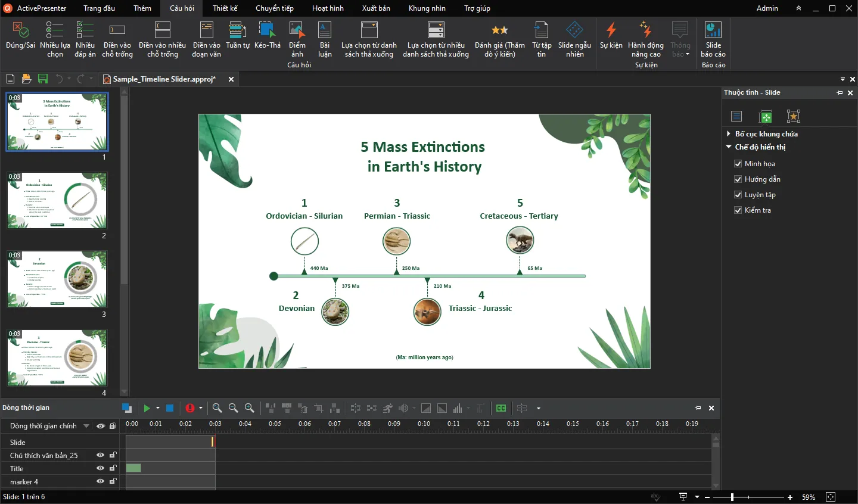Adjust the zoom slider in status bar

coord(732,497)
